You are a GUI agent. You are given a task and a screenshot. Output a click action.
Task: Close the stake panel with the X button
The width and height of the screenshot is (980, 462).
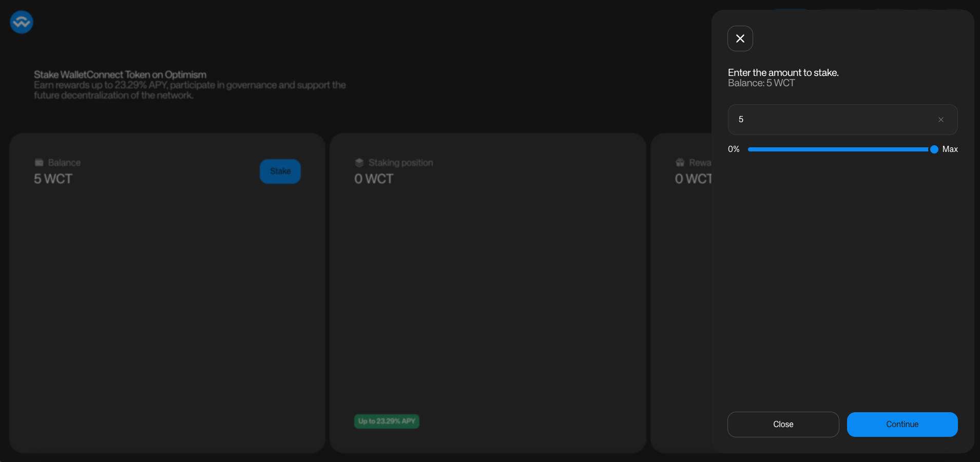[740, 38]
